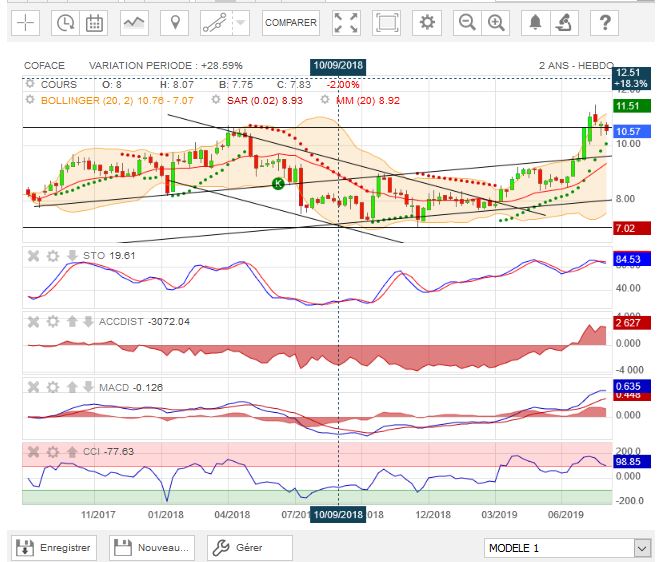Image resolution: width=667 pixels, height=562 pixels.
Task: Click the location pin marker tool
Action: [175, 23]
